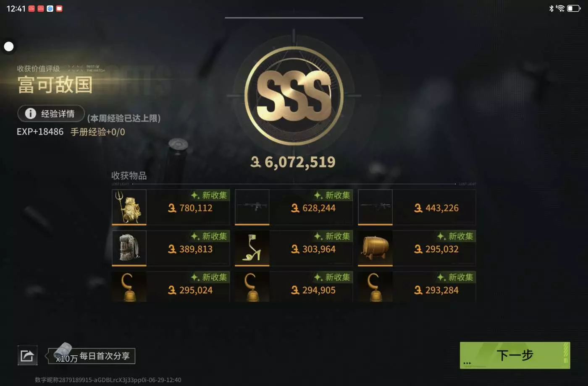588x386 pixels.
Task: Open the 经验详情 experience details button
Action: 51,113
